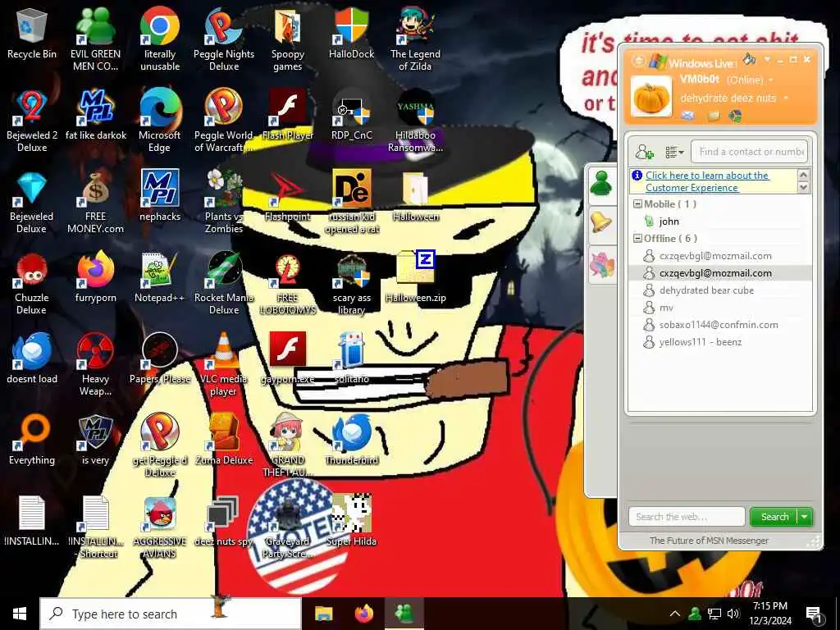Click the Messenger paintbrush color scheme icon

click(750, 59)
